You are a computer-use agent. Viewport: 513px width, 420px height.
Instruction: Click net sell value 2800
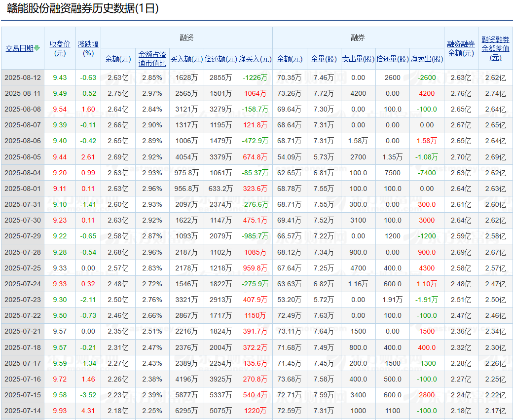coord(427,395)
